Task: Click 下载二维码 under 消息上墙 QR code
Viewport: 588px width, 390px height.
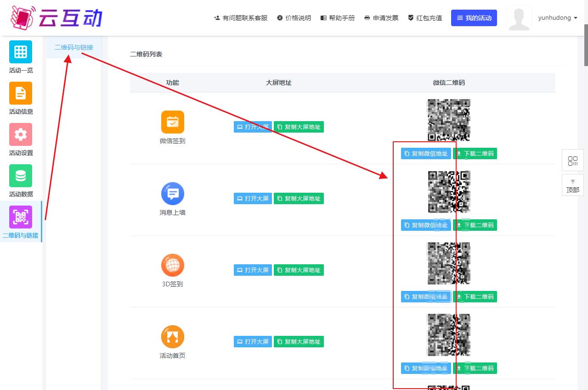Action: coord(475,225)
